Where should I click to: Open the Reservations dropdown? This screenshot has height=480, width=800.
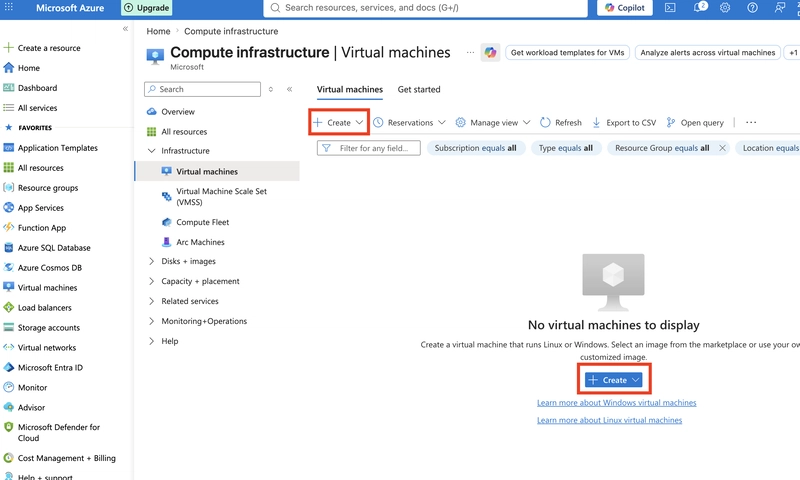pyautogui.click(x=409, y=122)
